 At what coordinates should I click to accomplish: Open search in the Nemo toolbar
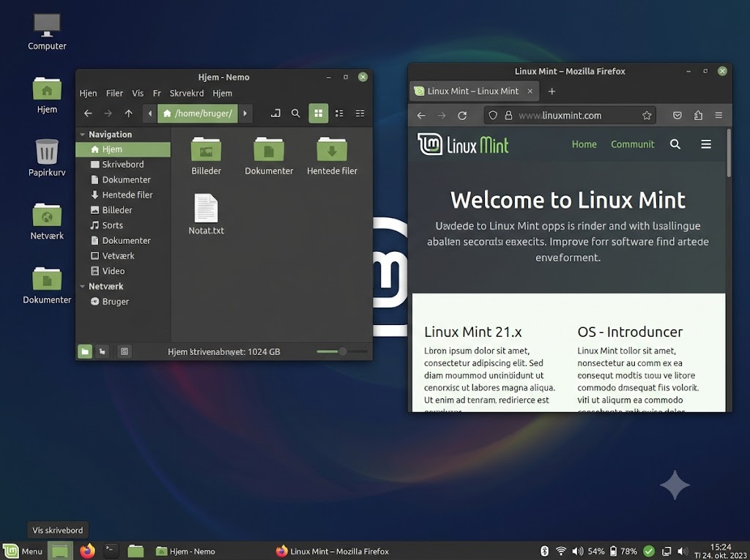click(x=296, y=113)
